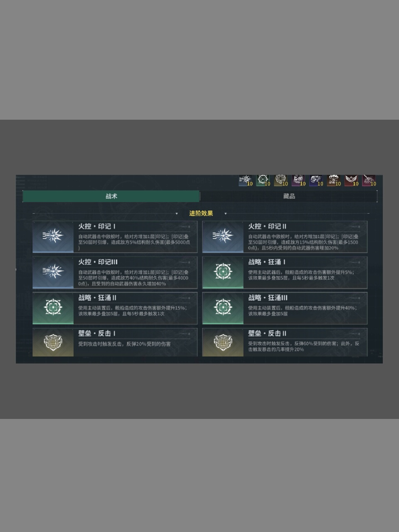Click description mentioning 反弹60%受到的伤害

304,346
